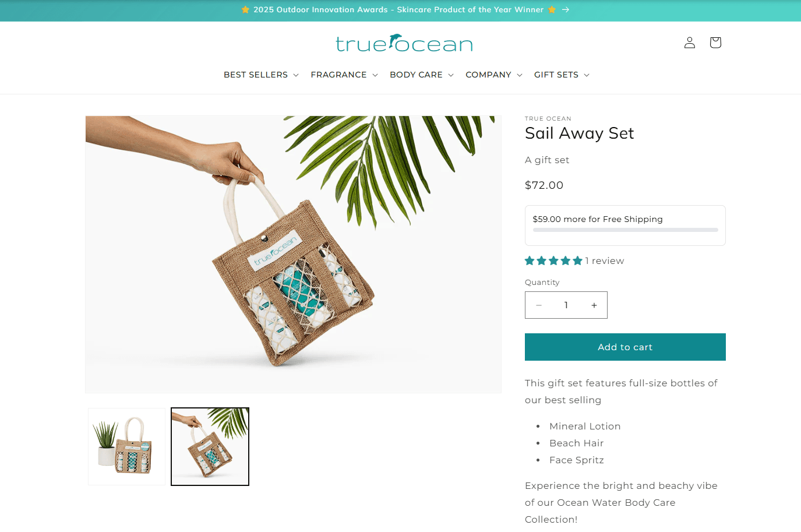Decrease quantity with the minus icon
801x532 pixels.
point(539,305)
